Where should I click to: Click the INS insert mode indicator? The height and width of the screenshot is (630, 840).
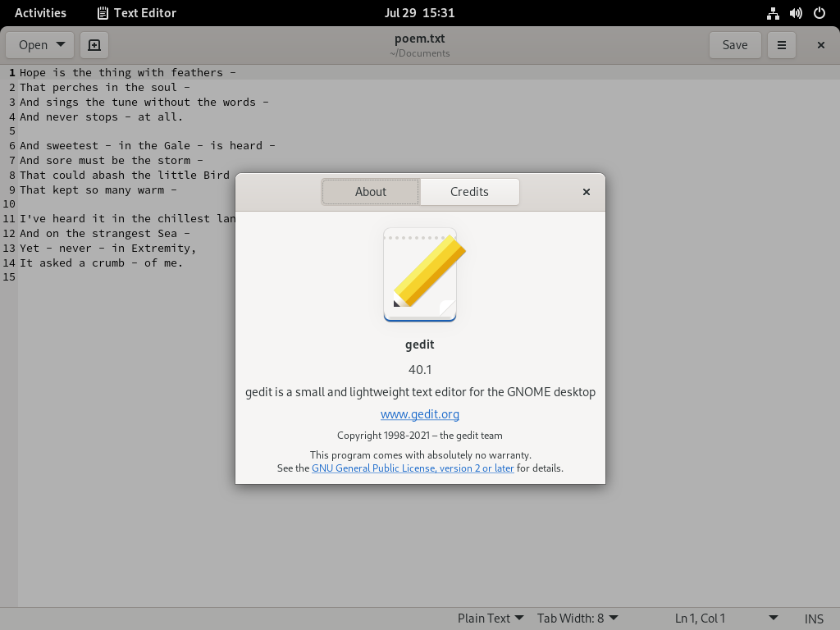pos(814,619)
